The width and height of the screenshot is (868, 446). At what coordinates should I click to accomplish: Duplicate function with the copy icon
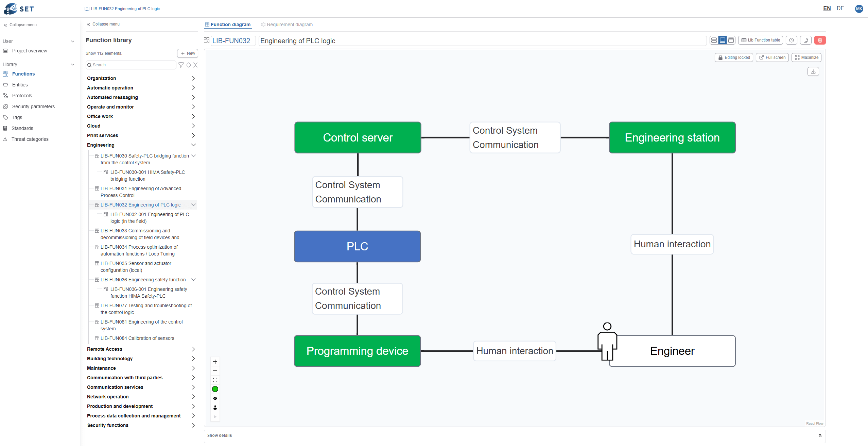point(806,40)
